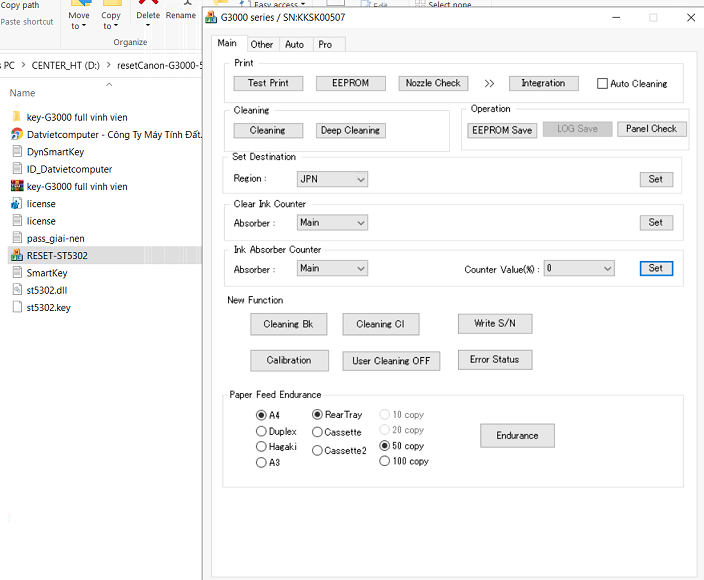Click the Name column header in Explorer
704x580 pixels.
tap(22, 93)
